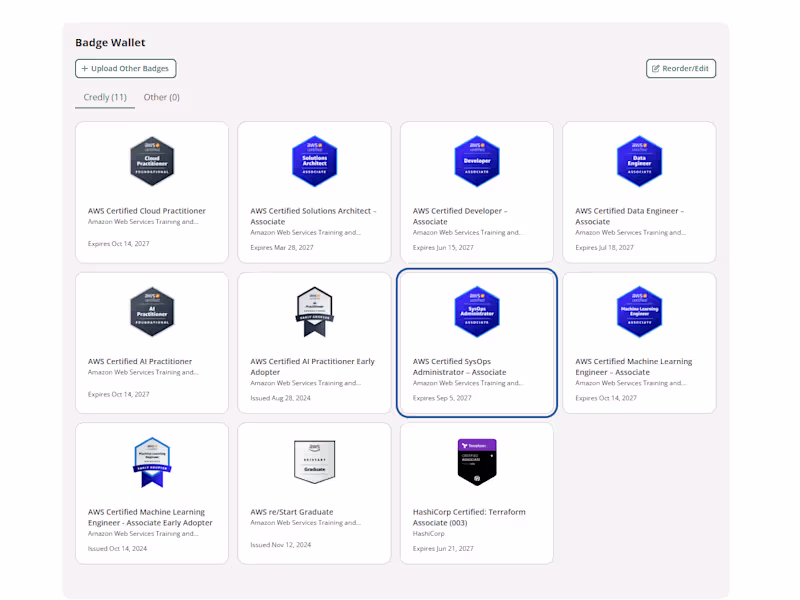
Task: Select the AWS re/Start Graduate badge
Action: pyautogui.click(x=314, y=462)
